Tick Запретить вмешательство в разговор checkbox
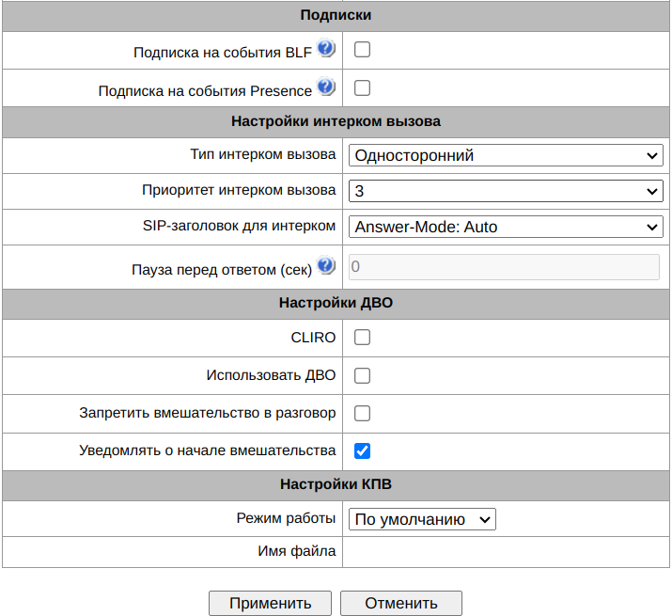The width and height of the screenshot is (672, 616). point(362,413)
